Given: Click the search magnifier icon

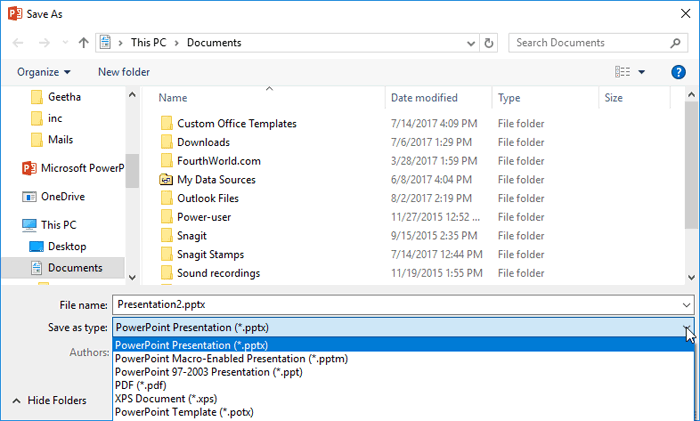Looking at the screenshot, I should click(x=677, y=43).
